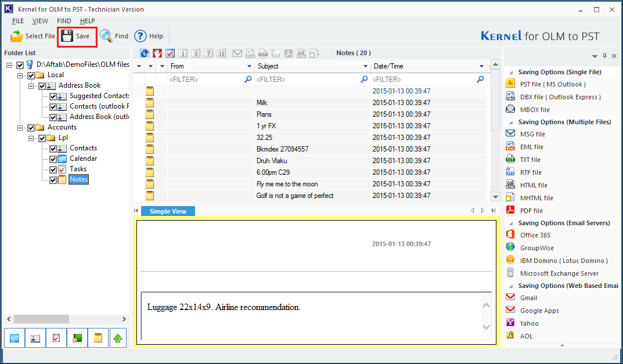Click the Folder List horizontal scrollbar thumb
The image size is (623, 364).
(x=41, y=319)
